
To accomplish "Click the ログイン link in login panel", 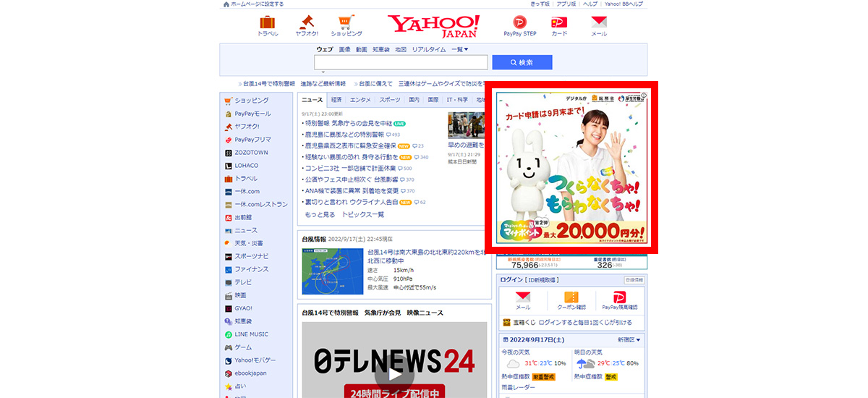I will pyautogui.click(x=511, y=280).
